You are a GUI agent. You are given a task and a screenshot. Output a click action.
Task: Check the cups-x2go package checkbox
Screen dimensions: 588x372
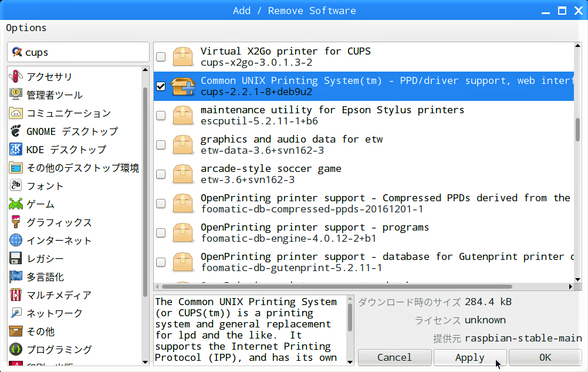point(161,57)
